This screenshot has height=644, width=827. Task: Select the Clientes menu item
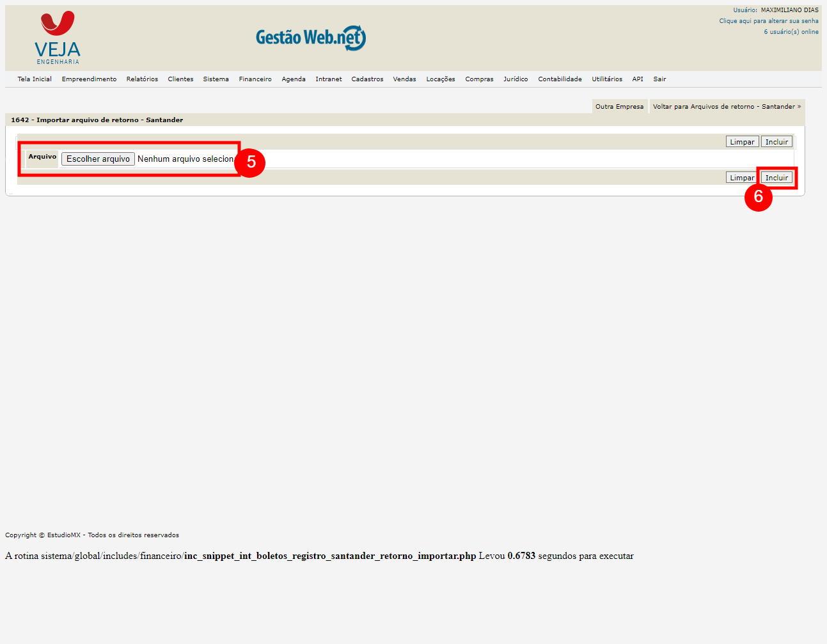click(x=180, y=79)
